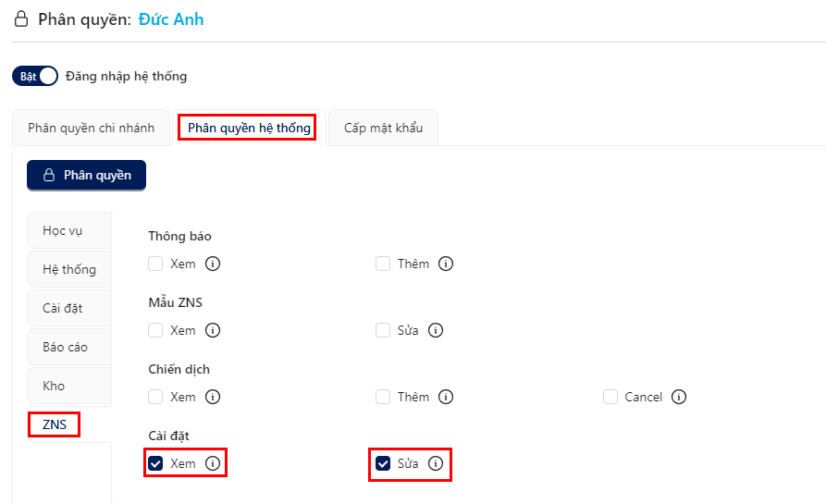
Task: Select the Học vụ side category
Action: pyautogui.click(x=69, y=230)
